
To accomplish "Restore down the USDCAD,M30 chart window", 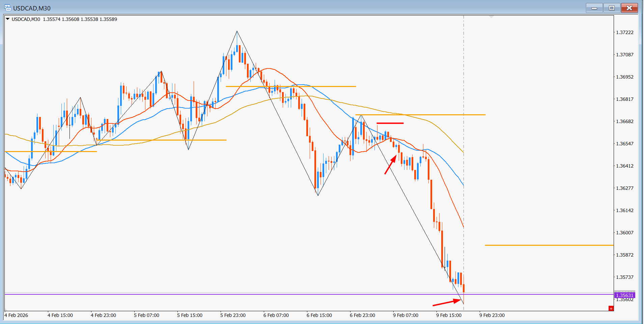I will 612,8.
